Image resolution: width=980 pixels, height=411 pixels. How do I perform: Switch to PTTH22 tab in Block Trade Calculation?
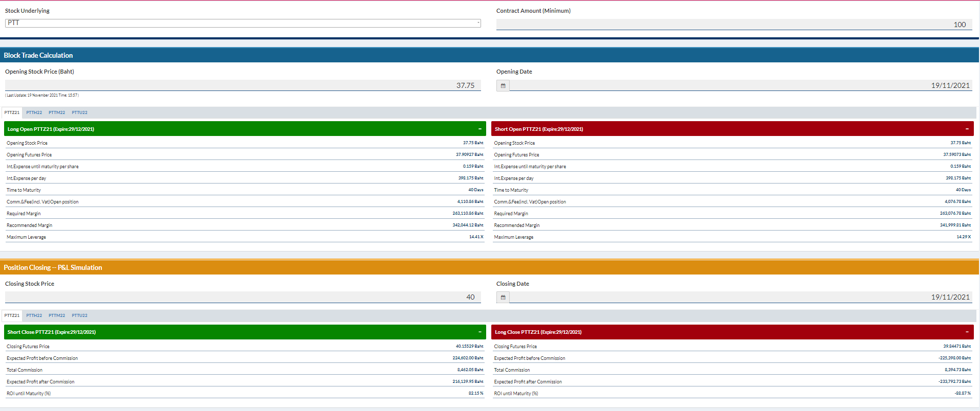[x=34, y=112]
